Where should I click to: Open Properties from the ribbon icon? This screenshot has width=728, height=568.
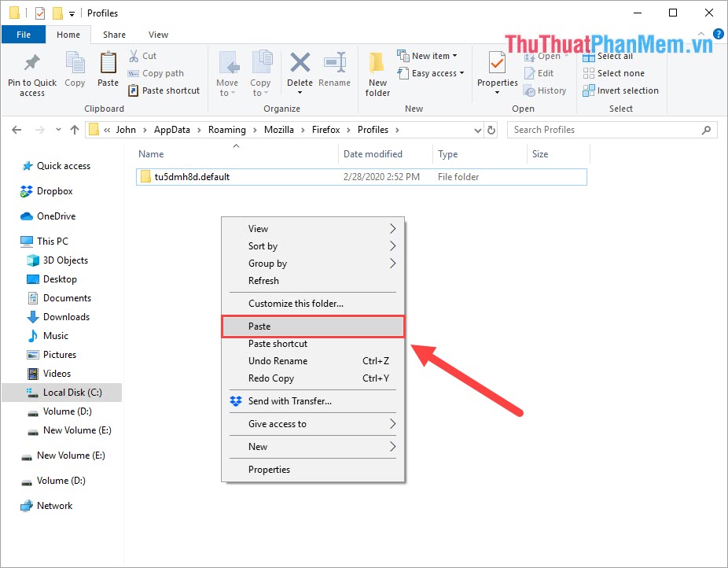tap(497, 71)
